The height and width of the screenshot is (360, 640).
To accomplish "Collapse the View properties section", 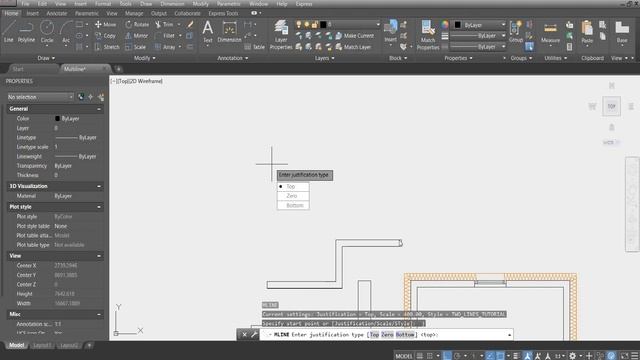I will coord(99,256).
